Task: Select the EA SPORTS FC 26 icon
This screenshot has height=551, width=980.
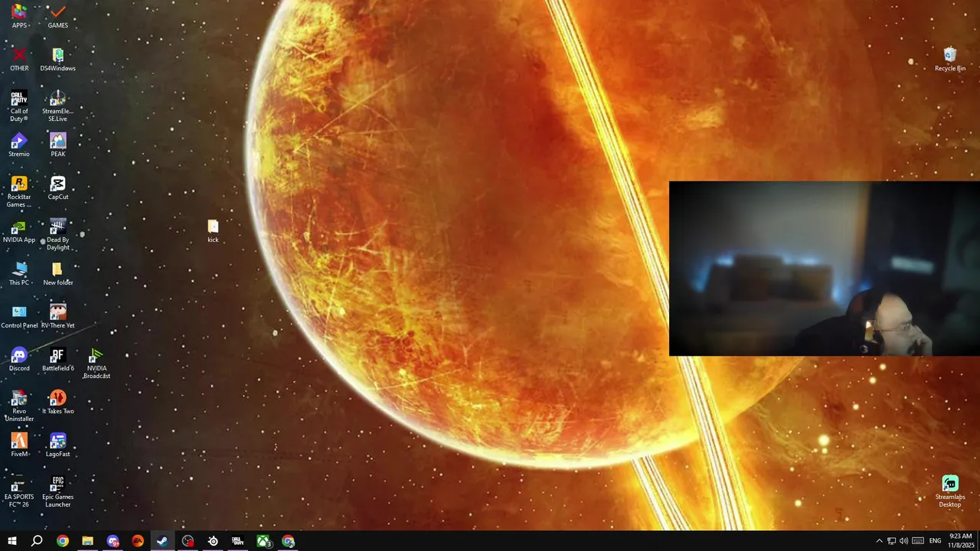Action: pyautogui.click(x=19, y=492)
